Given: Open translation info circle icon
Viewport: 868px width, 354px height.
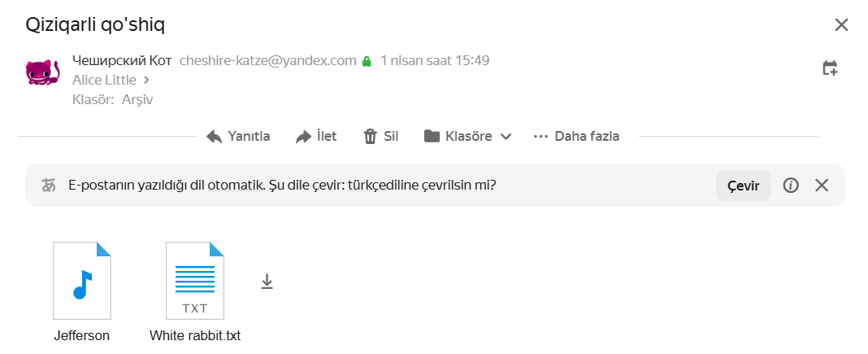Looking at the screenshot, I should (791, 186).
